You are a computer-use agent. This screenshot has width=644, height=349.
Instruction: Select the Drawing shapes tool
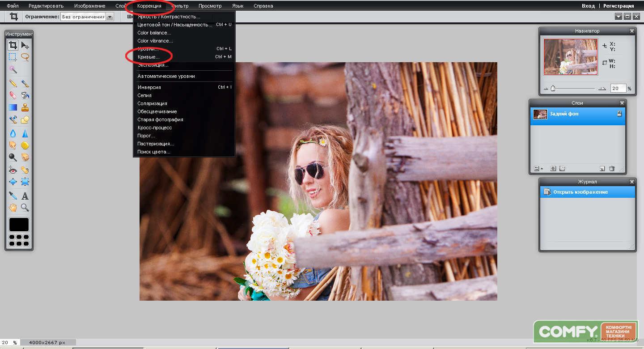pyautogui.click(x=25, y=120)
